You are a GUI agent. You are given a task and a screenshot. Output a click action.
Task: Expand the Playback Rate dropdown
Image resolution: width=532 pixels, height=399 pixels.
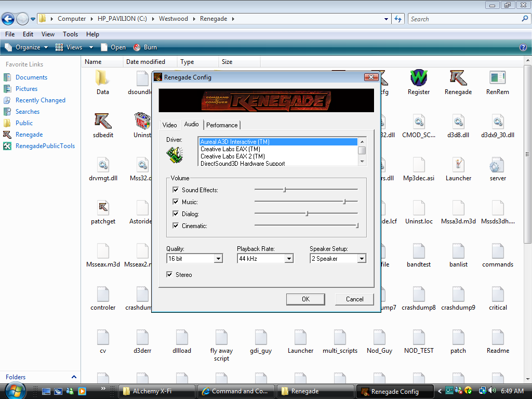tap(289, 259)
